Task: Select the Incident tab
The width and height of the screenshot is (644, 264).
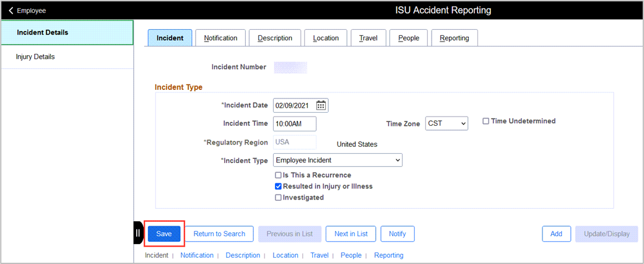Action: (x=170, y=38)
